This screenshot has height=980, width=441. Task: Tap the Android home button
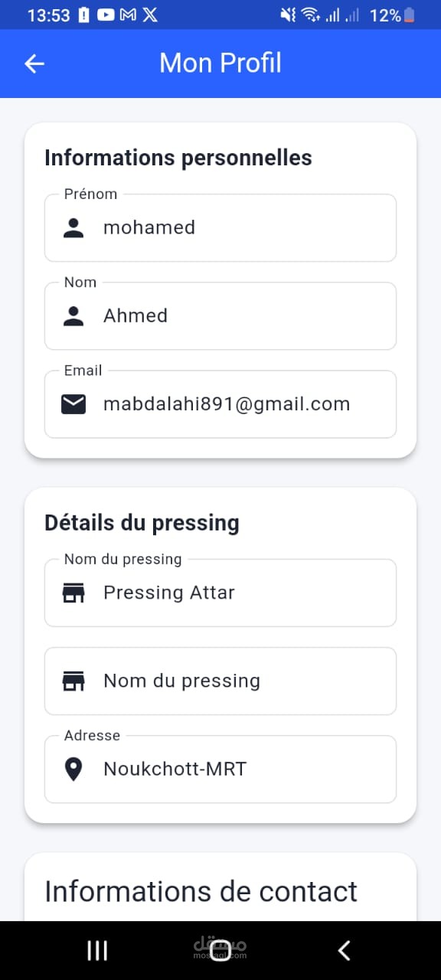tap(220, 950)
